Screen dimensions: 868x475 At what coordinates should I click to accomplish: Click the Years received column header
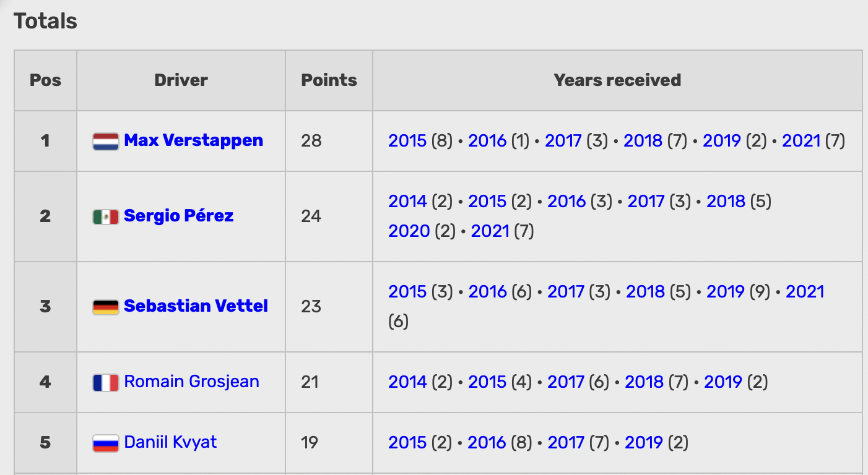(617, 80)
